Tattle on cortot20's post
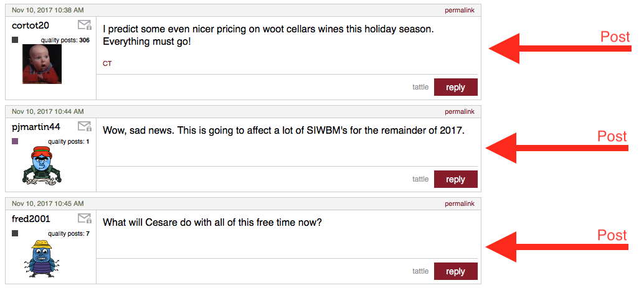Viewport: 644px width, 288px height. click(420, 87)
